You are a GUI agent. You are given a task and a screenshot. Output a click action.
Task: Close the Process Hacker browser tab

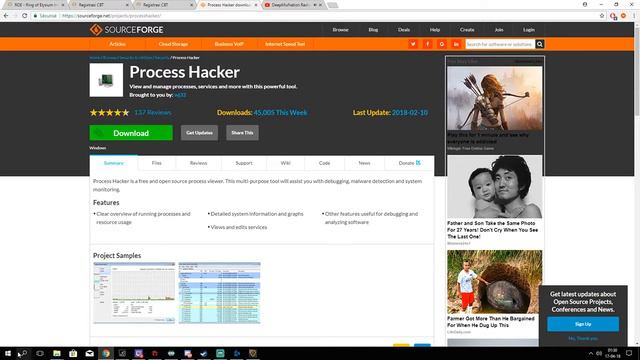[x=256, y=5]
